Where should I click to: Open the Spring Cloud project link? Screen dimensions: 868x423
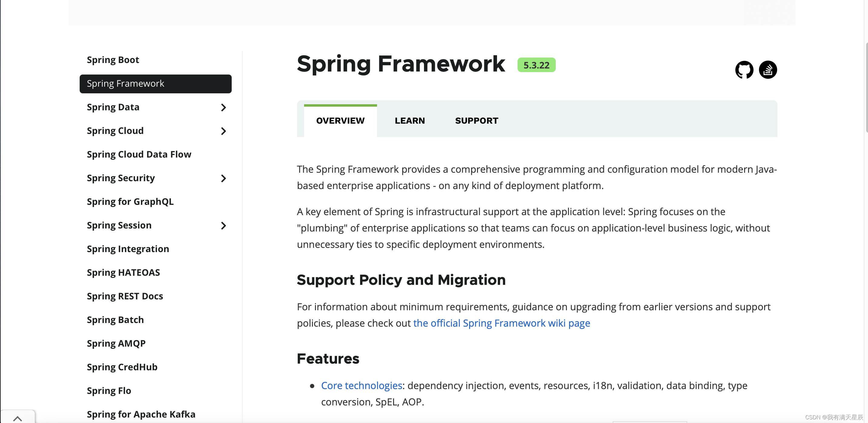[115, 131]
